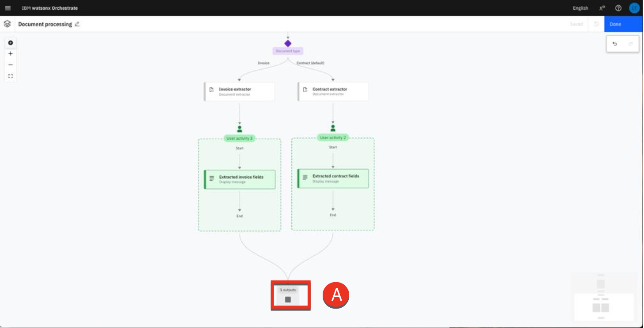Open the Extracted invoice fields message node
This screenshot has height=328, width=644.
(240, 179)
